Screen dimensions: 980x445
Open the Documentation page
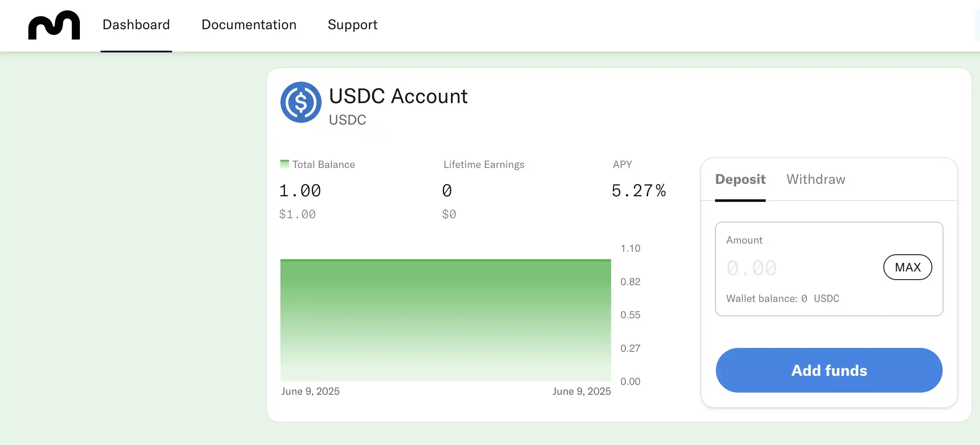pos(249,25)
